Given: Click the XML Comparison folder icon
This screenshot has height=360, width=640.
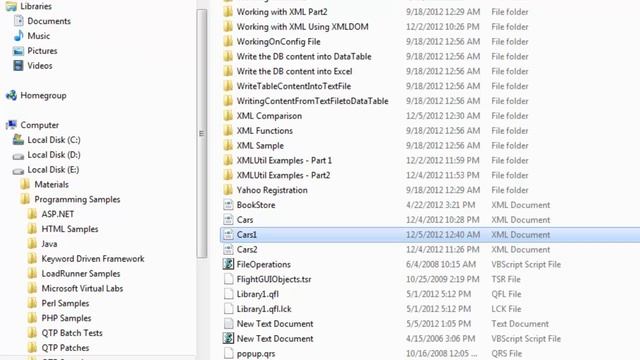Looking at the screenshot, I should coord(228,116).
